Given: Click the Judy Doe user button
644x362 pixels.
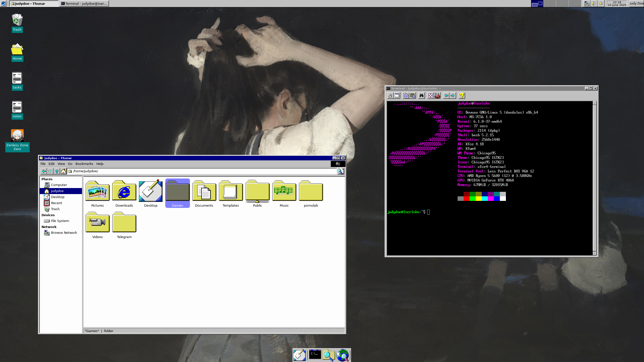Looking at the screenshot, I should (x=636, y=4).
